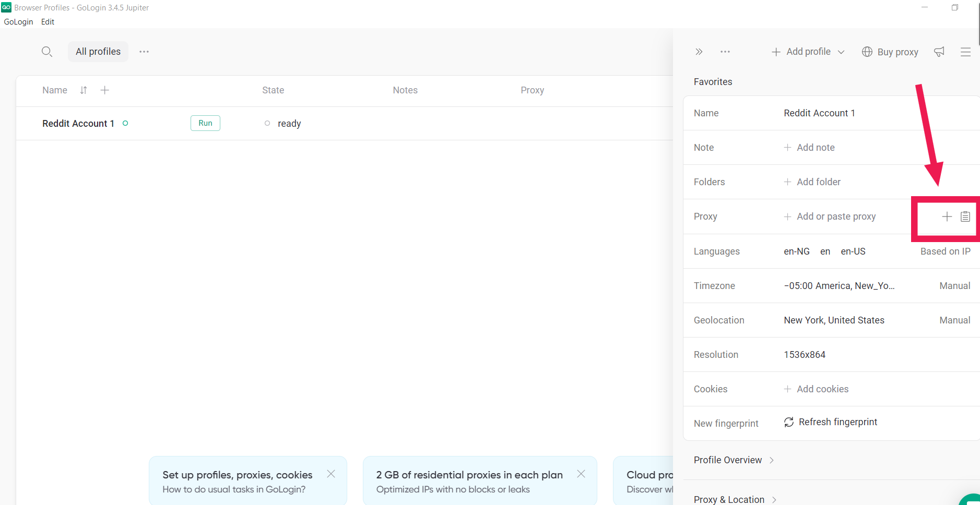Click the plus icon at the right of the Proxy row
980x505 pixels.
pos(947,217)
